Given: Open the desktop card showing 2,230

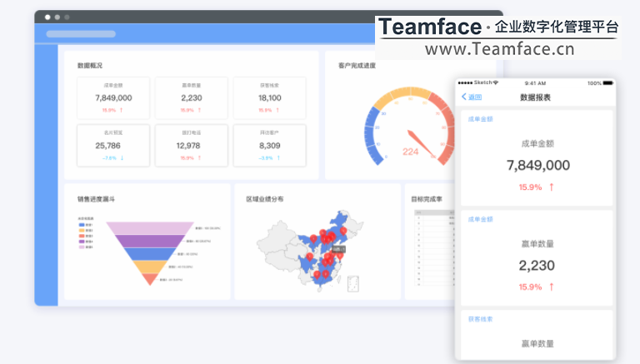Looking at the screenshot, I should point(192,98).
